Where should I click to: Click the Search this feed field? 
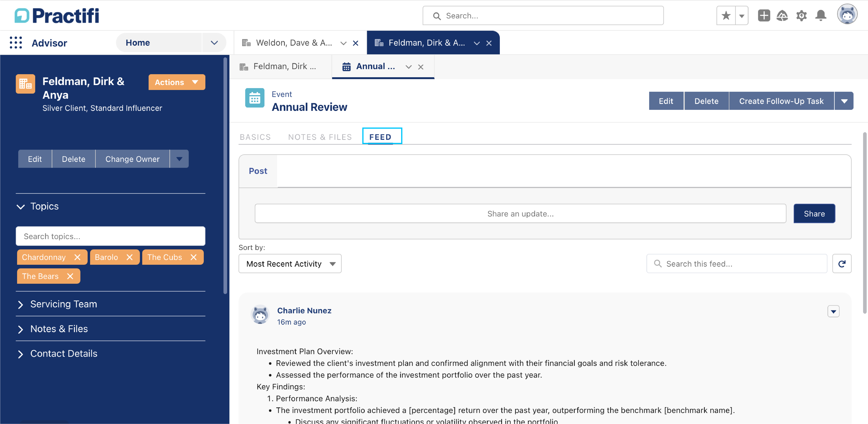click(737, 264)
